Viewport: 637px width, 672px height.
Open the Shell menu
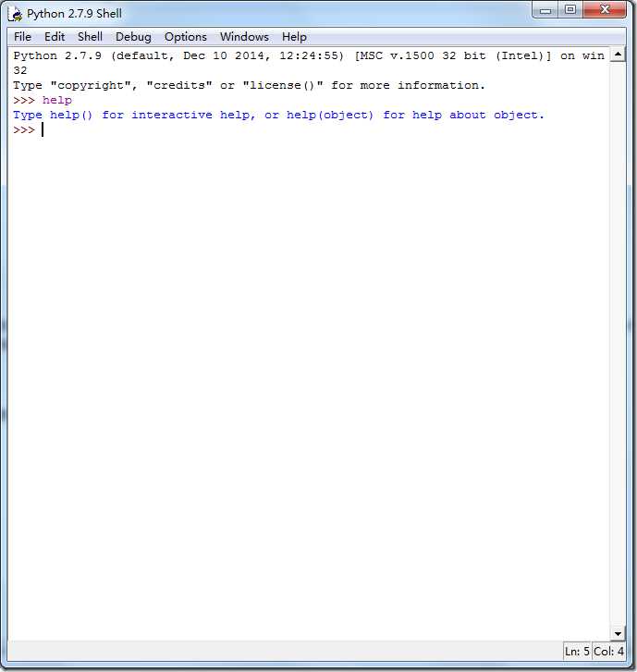(90, 37)
